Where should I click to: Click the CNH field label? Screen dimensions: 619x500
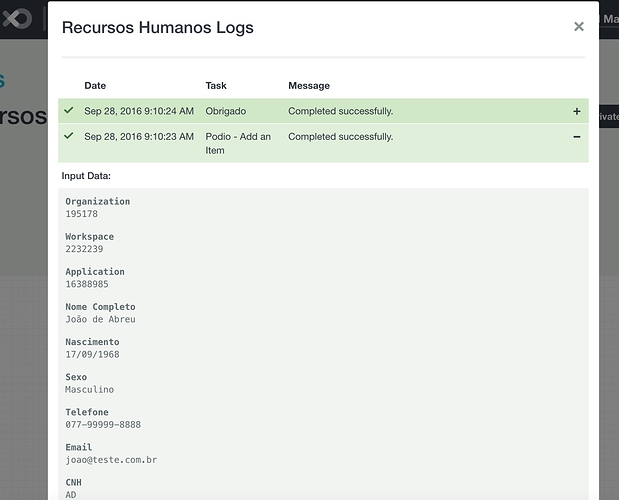point(73,482)
